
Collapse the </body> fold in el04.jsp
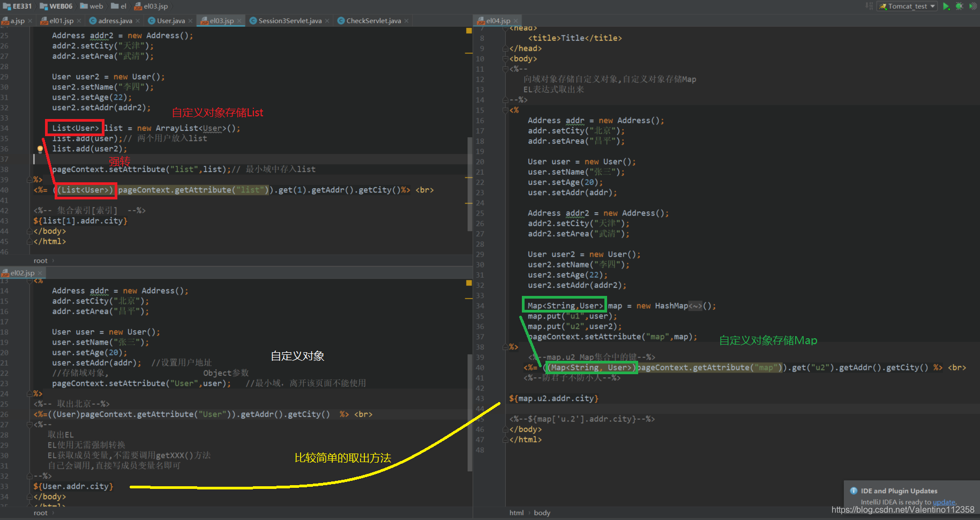[x=505, y=429]
